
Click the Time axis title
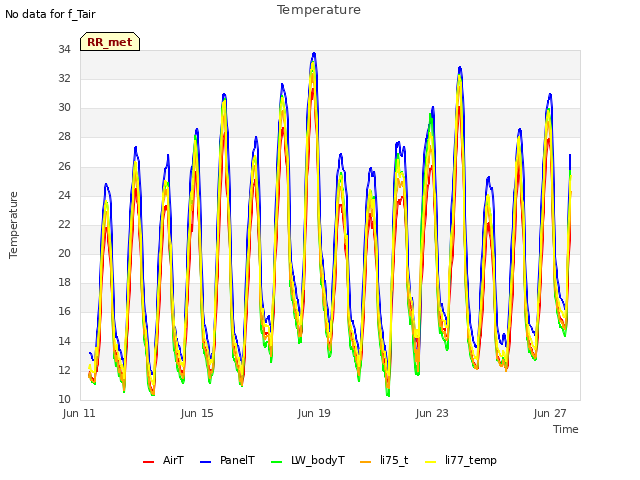click(566, 429)
